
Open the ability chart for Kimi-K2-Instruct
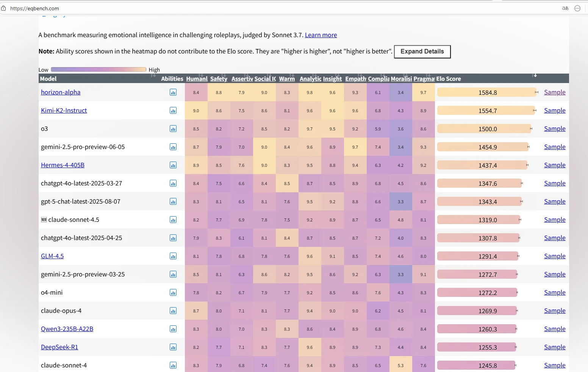[173, 111]
